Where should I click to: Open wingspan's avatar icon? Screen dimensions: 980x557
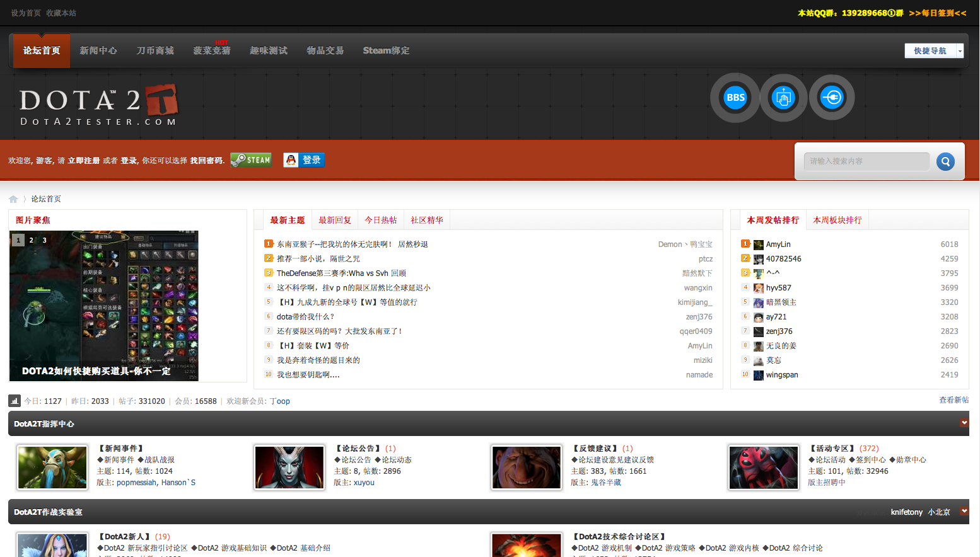point(759,375)
